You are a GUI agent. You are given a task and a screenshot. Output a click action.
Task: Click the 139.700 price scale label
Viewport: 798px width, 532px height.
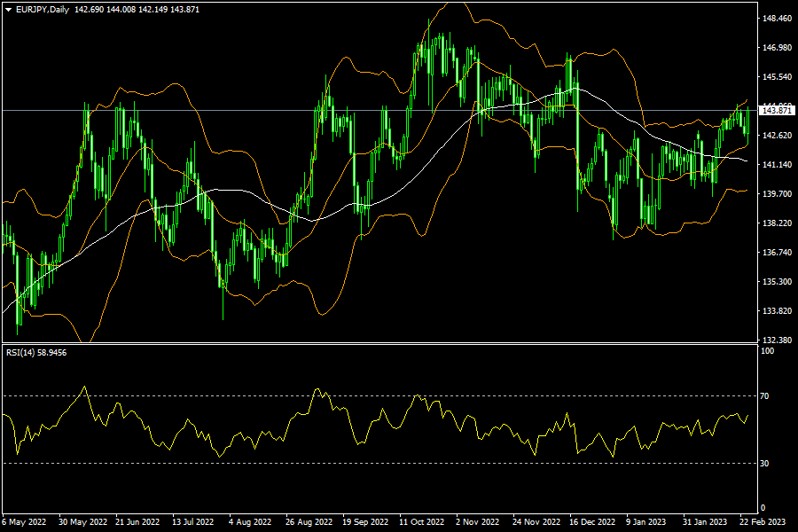coord(777,194)
